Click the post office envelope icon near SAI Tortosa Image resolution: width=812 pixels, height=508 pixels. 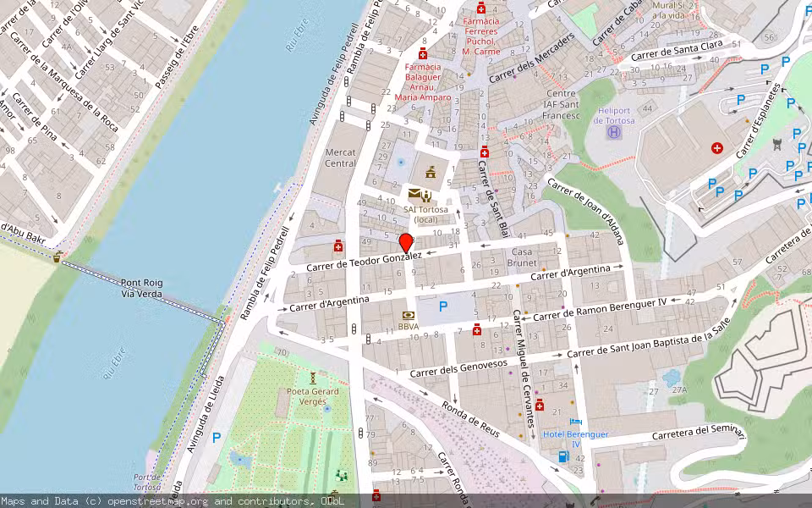point(414,193)
